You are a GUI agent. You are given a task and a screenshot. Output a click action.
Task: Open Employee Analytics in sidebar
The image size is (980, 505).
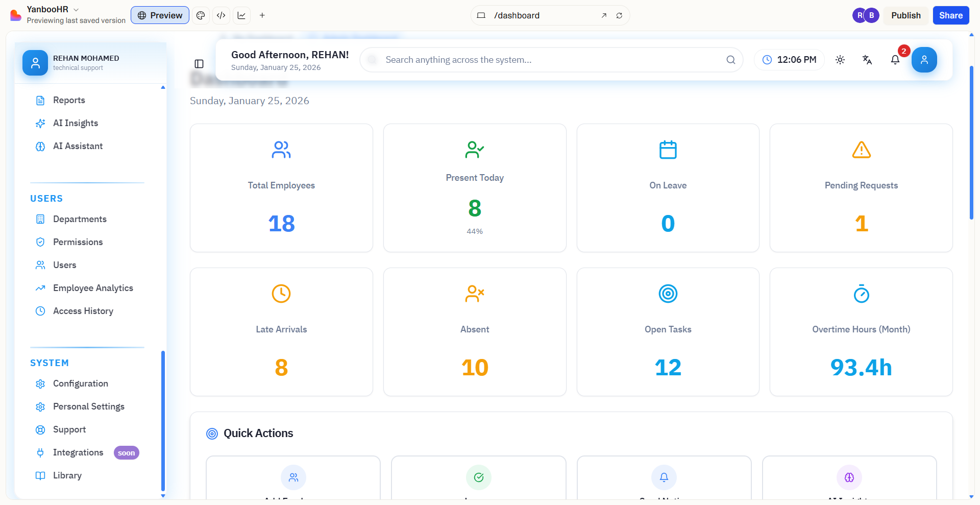point(92,288)
